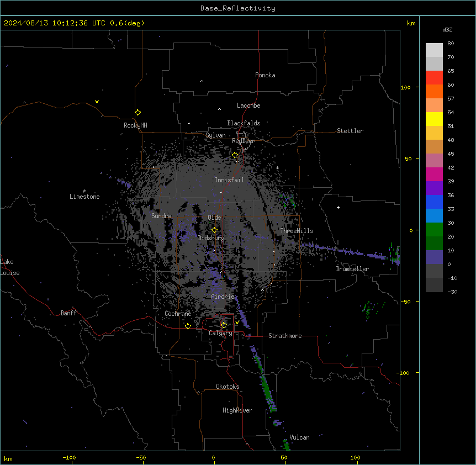Click the Cochrane label
Screen dimensions: 476x465
[178, 314]
